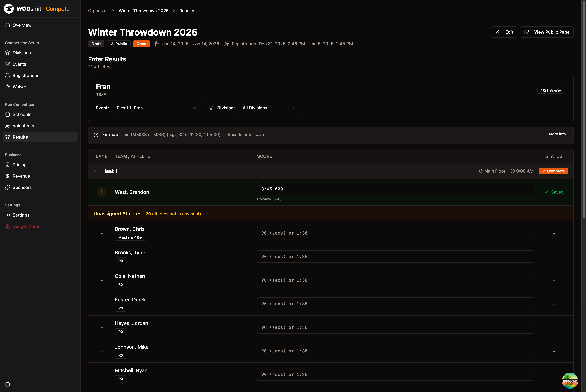Click the Main Floor location pin icon
The image size is (586, 392).
tap(480, 171)
